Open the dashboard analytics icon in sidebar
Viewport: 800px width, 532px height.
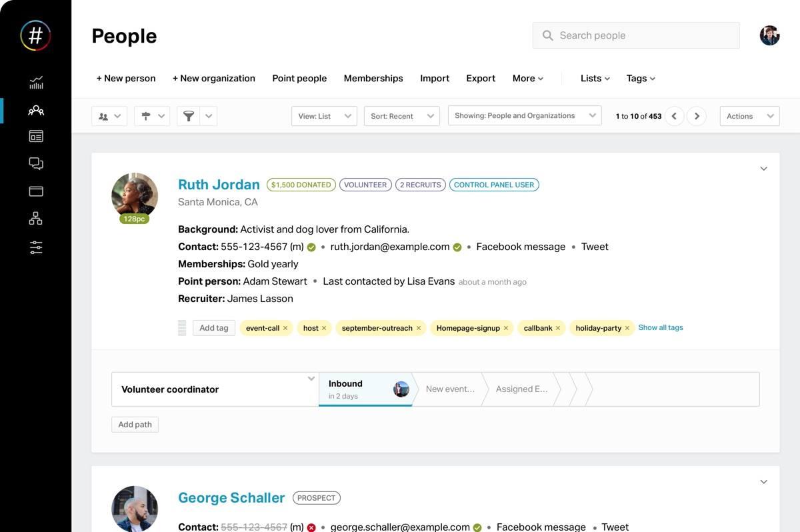(x=35, y=83)
